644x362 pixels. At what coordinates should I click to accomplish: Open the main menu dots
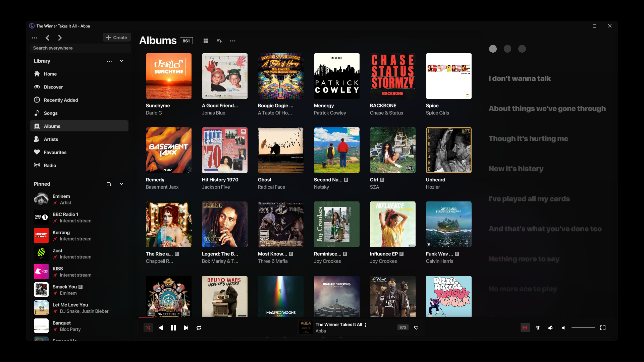click(35, 38)
